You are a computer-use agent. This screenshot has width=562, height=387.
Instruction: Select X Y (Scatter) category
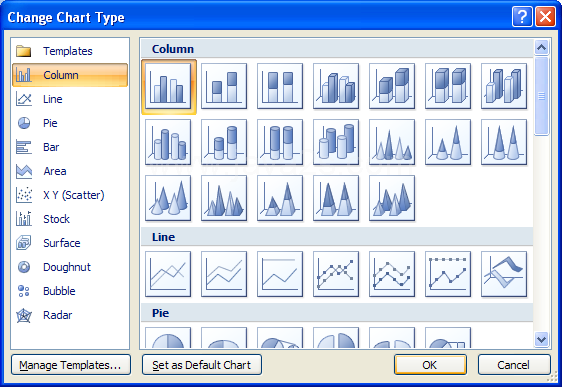[70, 195]
